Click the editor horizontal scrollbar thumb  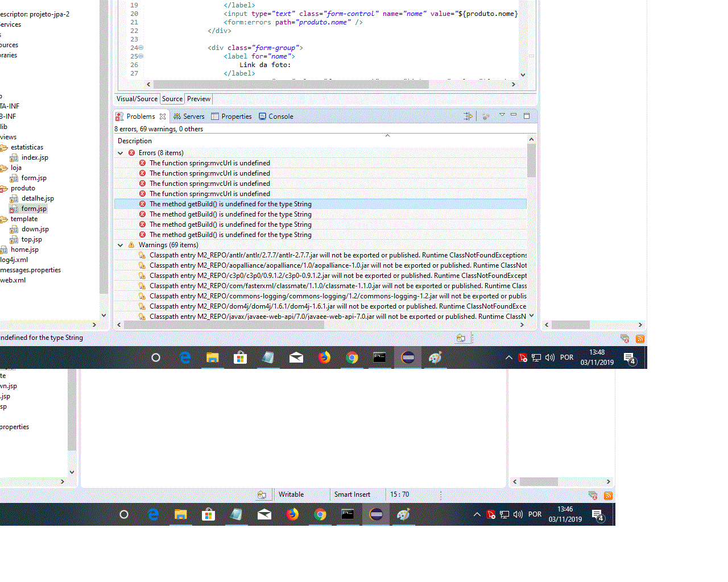[x=291, y=84]
